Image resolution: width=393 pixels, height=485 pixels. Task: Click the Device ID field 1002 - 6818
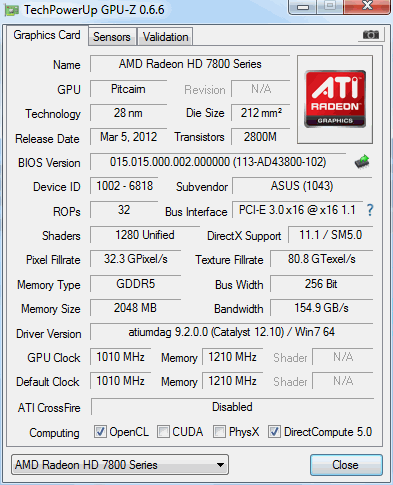click(x=124, y=186)
